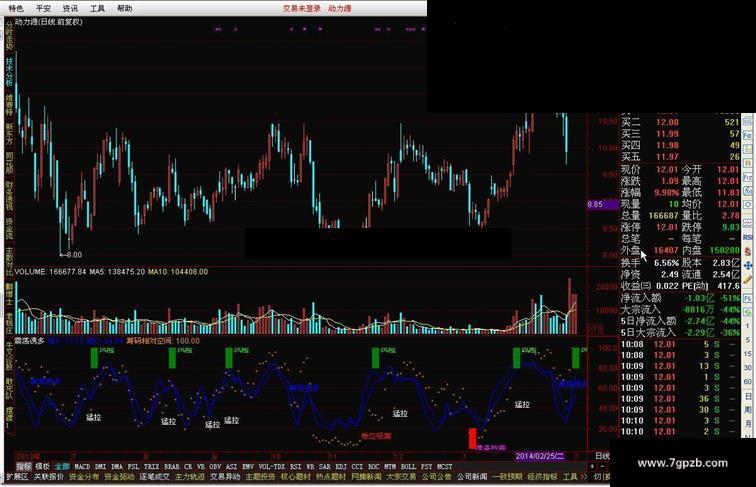This screenshot has width=756, height=487.
Task: Switch to the 模板 tab
Action: (x=42, y=466)
